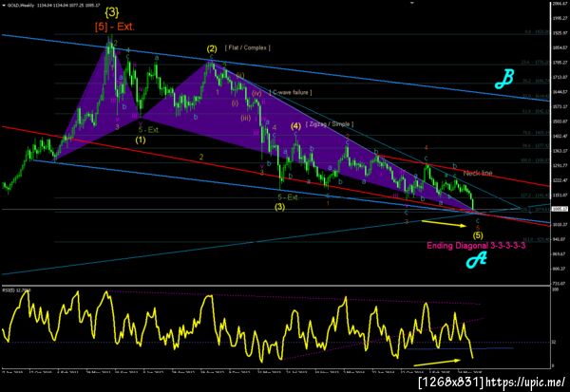The width and height of the screenshot is (570, 392).
Task: Click the current price tag on price axis
Action: (558, 209)
